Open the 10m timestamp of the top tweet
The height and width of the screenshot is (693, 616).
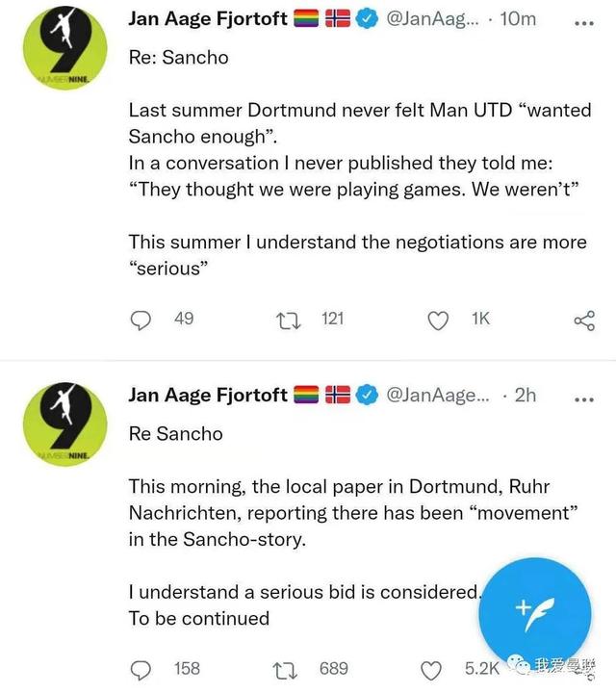[520, 19]
